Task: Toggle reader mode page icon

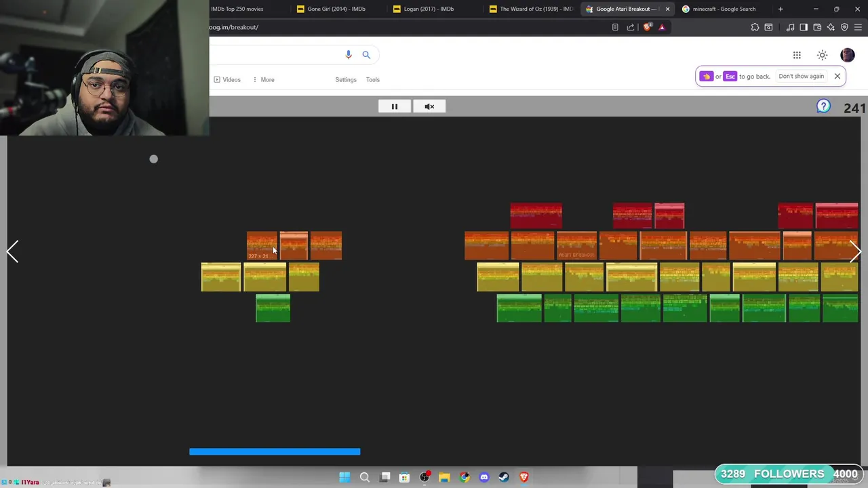Action: click(x=615, y=27)
